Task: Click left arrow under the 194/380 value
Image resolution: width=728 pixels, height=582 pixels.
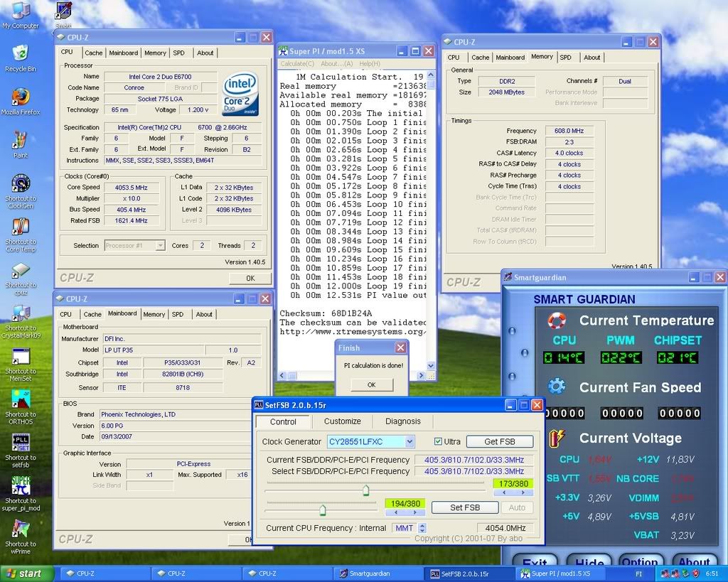Action: 395,512
